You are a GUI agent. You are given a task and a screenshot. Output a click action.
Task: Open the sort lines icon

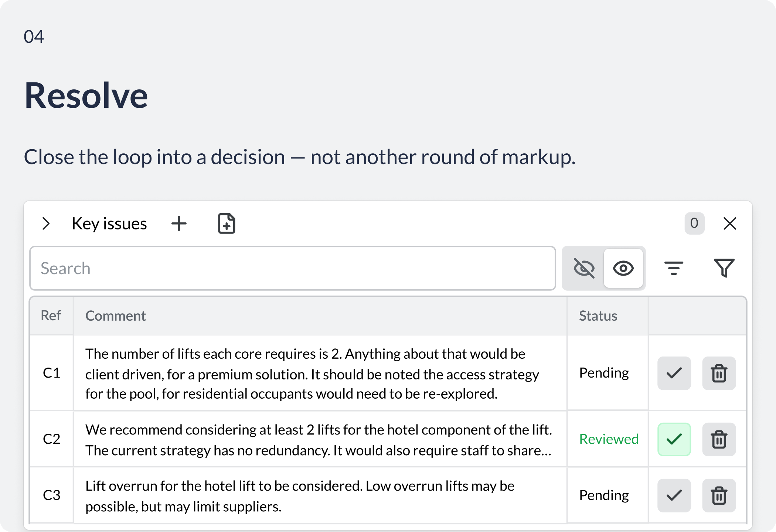tap(674, 268)
